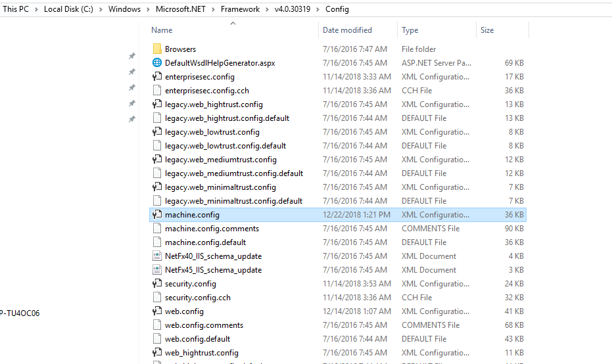Expand breadcrumb chevron after Windows

coord(148,9)
